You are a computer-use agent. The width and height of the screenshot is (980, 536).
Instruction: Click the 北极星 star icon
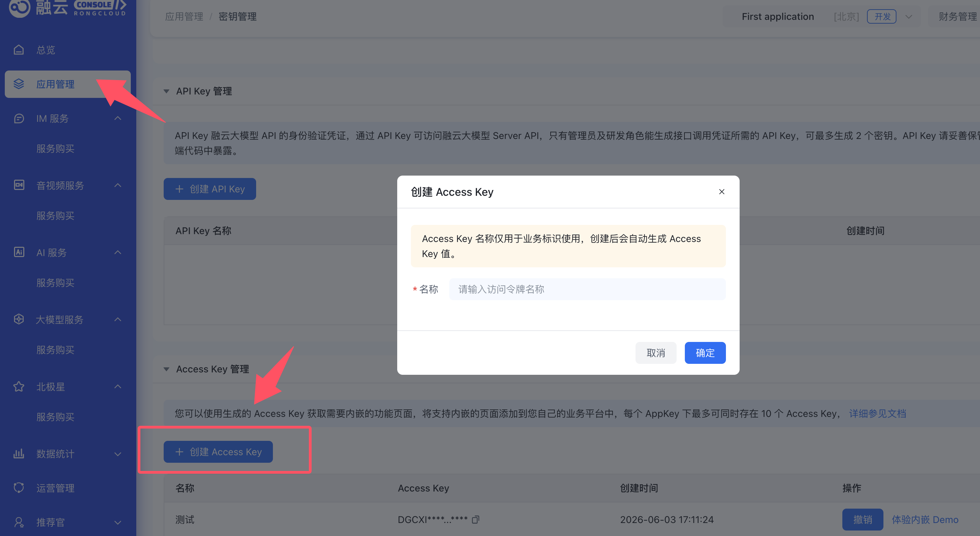[x=18, y=387]
